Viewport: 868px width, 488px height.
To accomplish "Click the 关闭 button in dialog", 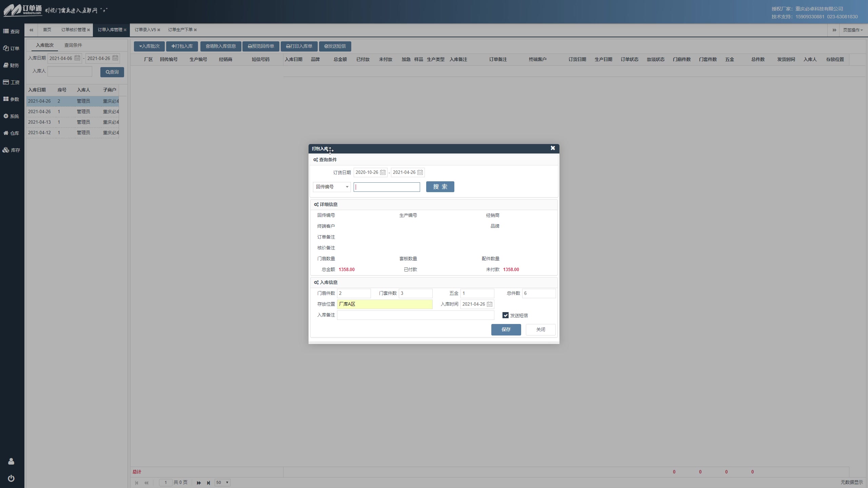I will coord(541,329).
